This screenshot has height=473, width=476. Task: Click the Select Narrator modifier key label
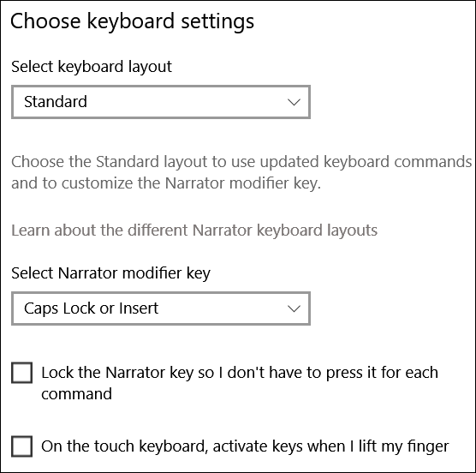point(110,273)
